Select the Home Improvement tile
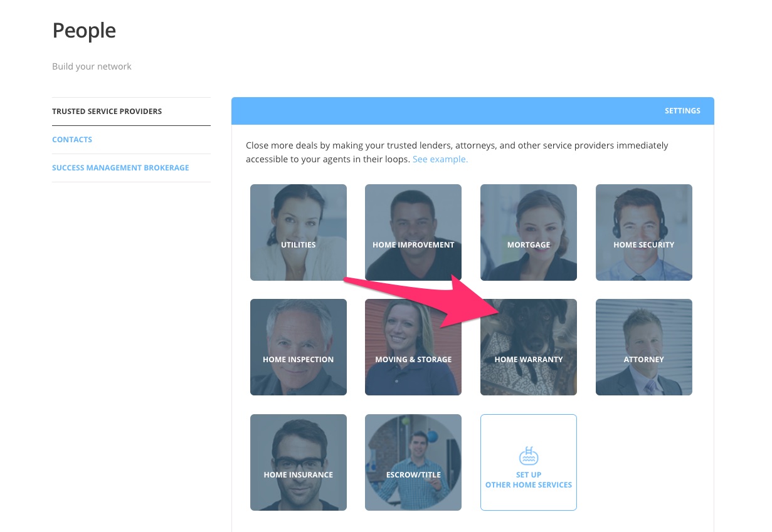Screen dimensions: 772x532 tap(413, 232)
